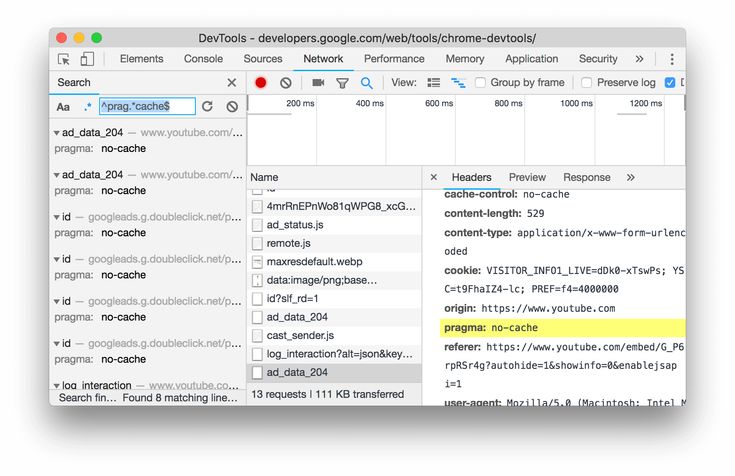Click the file icon of remote.js

click(257, 243)
